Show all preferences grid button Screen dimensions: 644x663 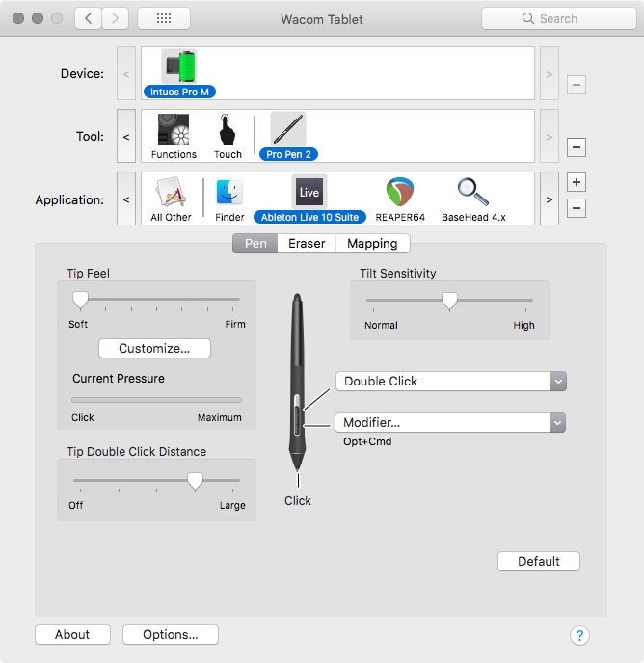click(x=164, y=18)
